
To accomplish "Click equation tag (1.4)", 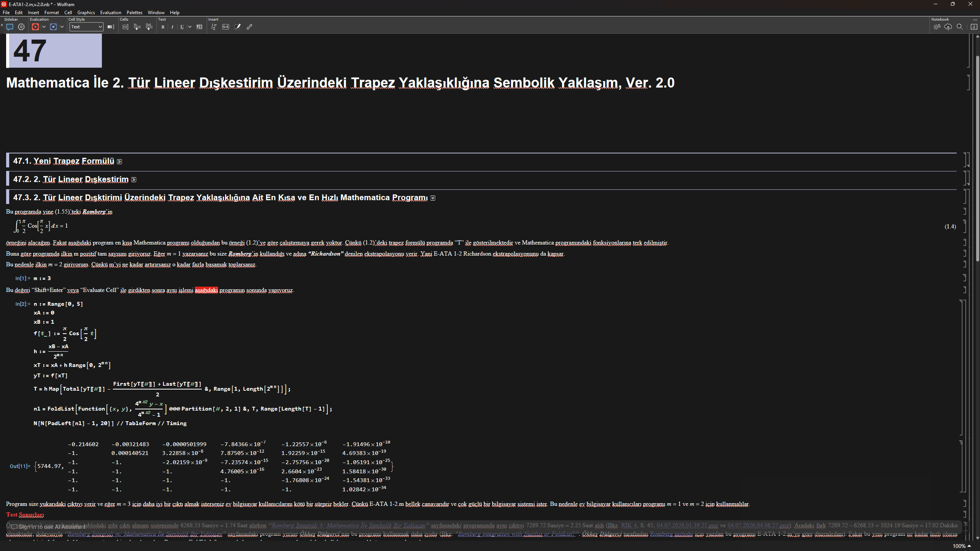I will [950, 227].
